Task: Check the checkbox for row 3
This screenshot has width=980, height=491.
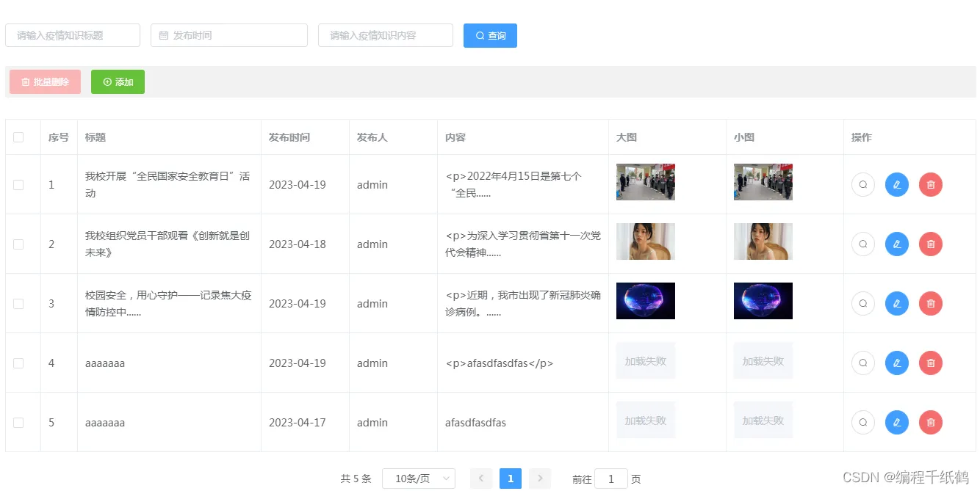Action: point(18,304)
